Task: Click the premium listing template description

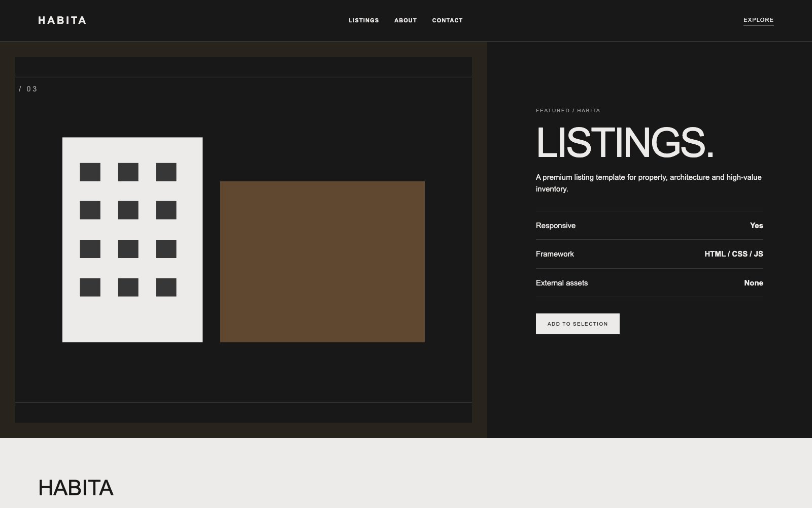Action: tap(649, 183)
